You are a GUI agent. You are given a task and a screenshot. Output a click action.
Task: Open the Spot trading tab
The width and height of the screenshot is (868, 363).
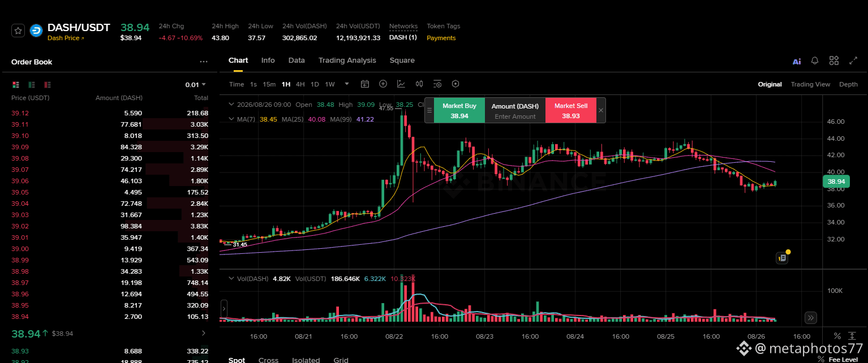[x=237, y=360]
